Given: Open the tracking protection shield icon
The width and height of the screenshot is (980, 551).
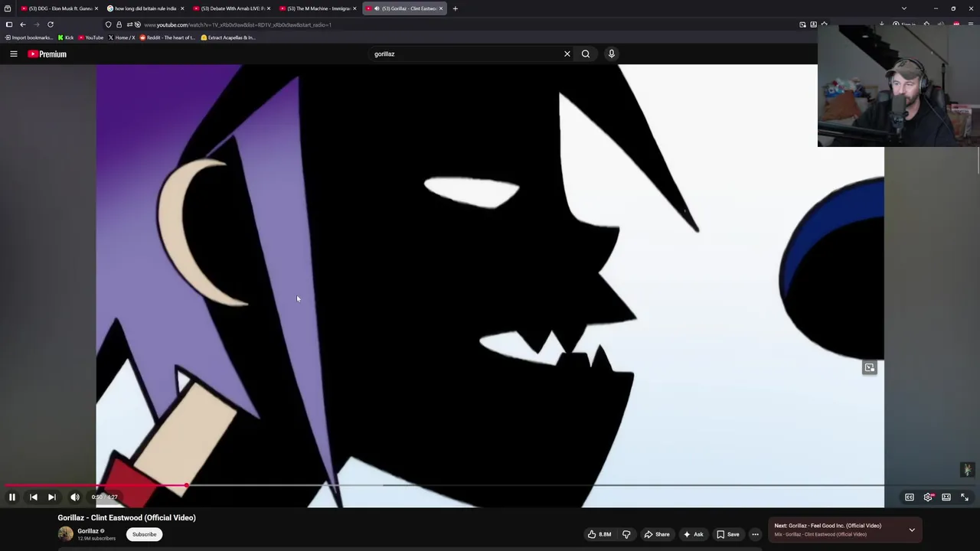Looking at the screenshot, I should tap(108, 24).
